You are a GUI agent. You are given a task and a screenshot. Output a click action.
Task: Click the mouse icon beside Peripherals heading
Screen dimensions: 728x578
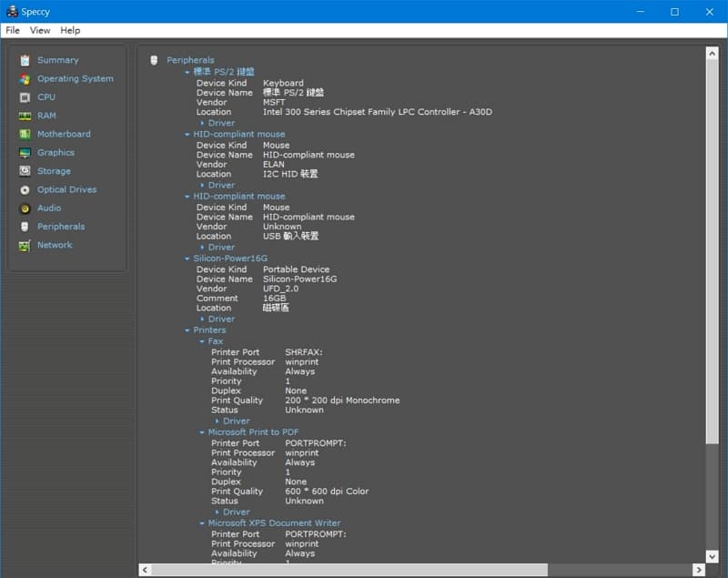click(x=154, y=60)
